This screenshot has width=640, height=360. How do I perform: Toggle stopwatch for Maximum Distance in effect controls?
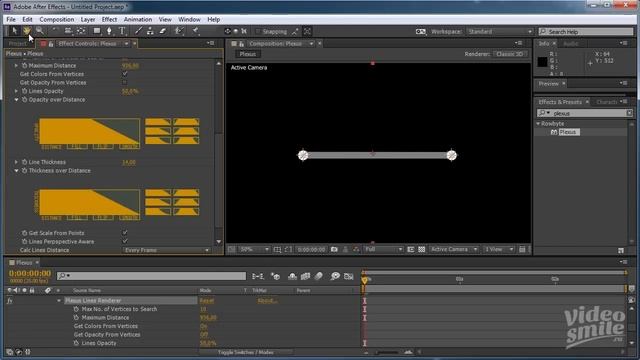pos(24,65)
